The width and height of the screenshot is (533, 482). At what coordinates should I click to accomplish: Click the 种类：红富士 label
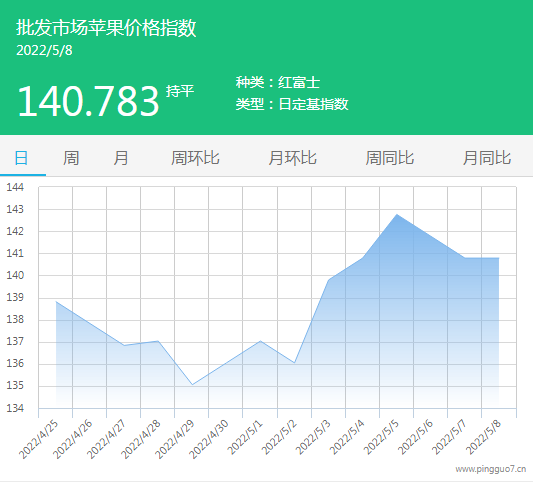(278, 82)
